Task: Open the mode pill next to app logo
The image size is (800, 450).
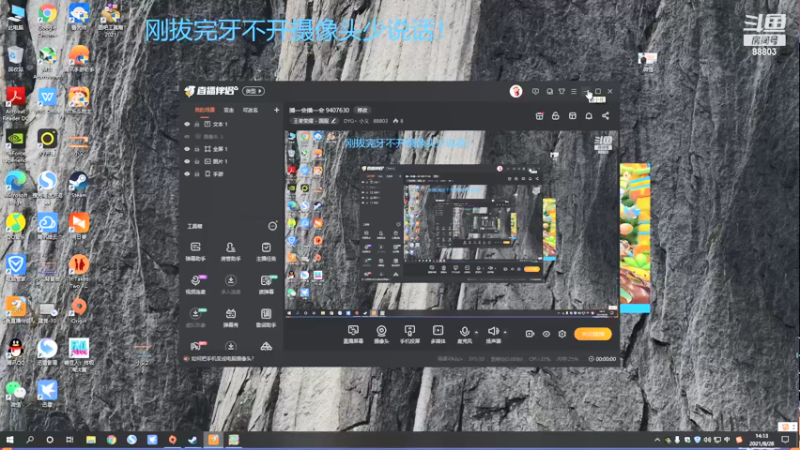Action: [253, 91]
